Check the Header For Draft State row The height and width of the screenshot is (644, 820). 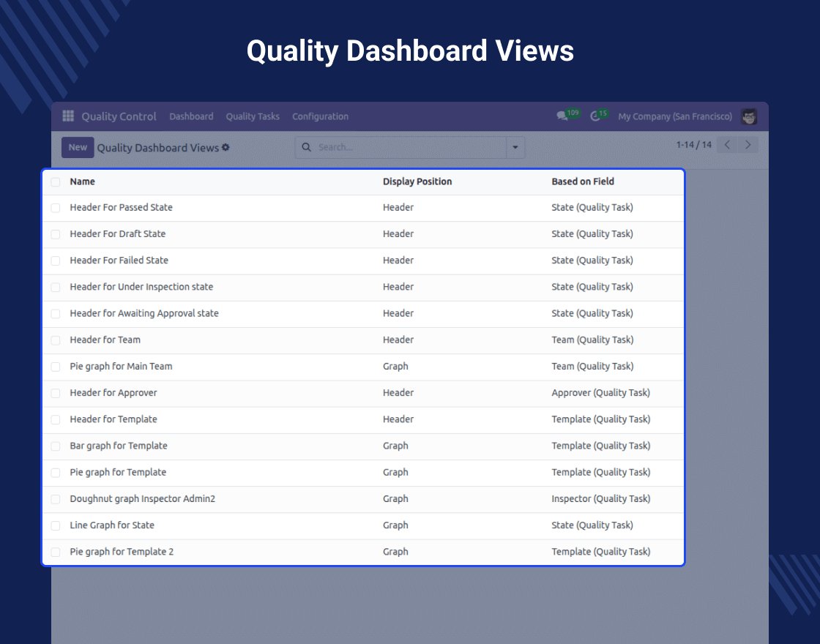point(56,235)
